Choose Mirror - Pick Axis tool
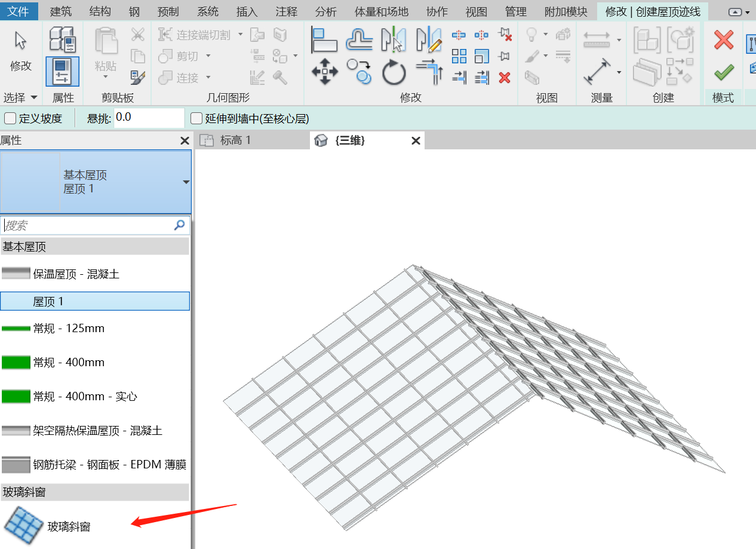The height and width of the screenshot is (549, 756). (394, 39)
